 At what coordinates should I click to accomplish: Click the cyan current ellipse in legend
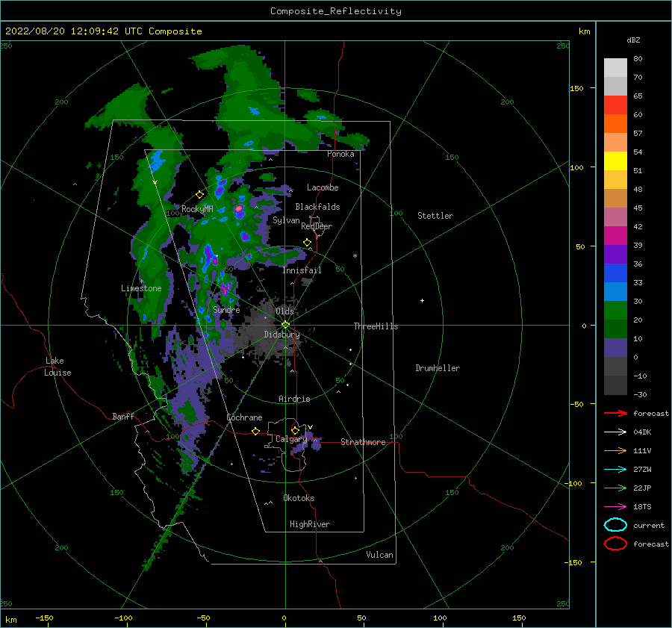(615, 525)
